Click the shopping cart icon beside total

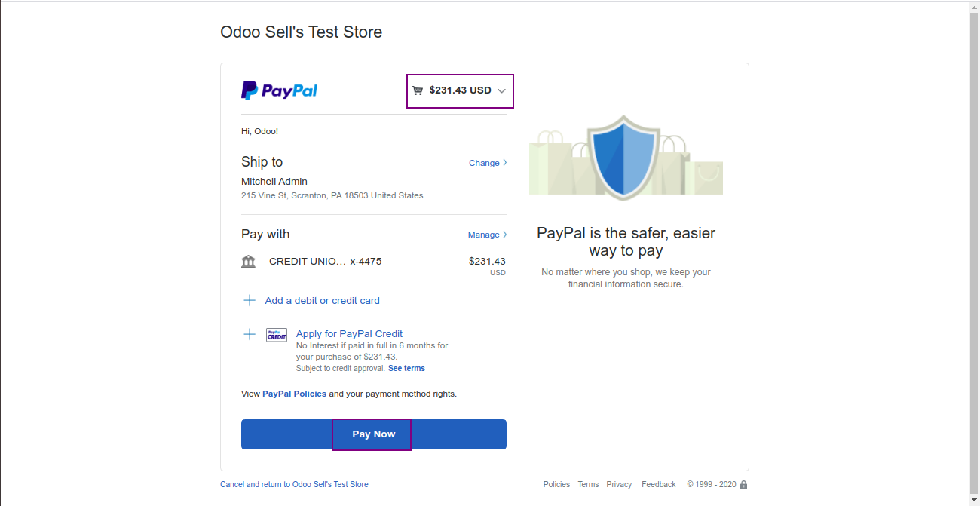click(x=418, y=90)
